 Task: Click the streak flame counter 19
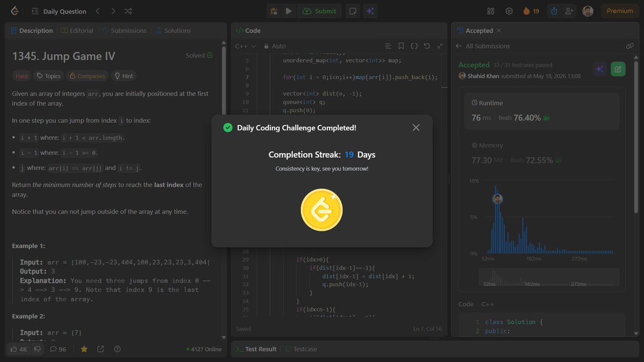click(x=531, y=11)
